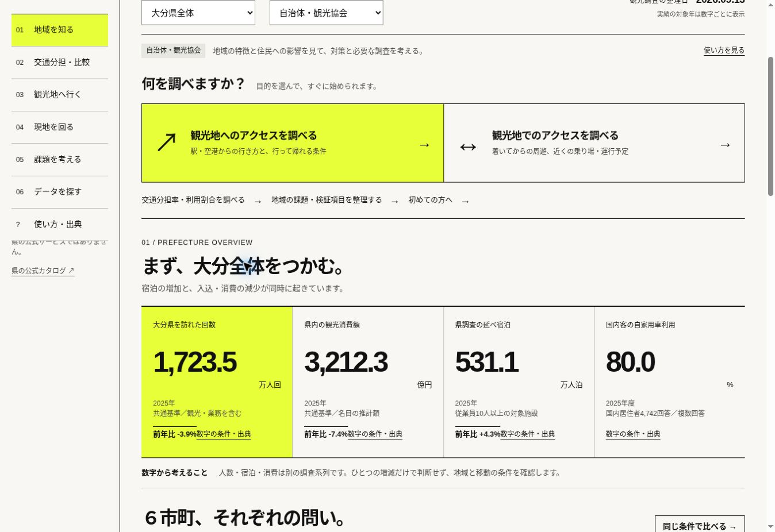Viewport: 775px width, 532px height.
Task: Follow the 県の公式カタログ external link
Action: pyautogui.click(x=43, y=271)
